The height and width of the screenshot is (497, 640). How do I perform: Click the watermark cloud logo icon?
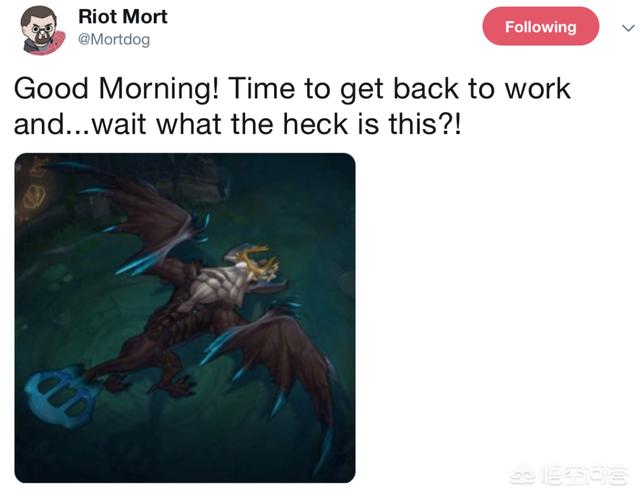pos(523,475)
